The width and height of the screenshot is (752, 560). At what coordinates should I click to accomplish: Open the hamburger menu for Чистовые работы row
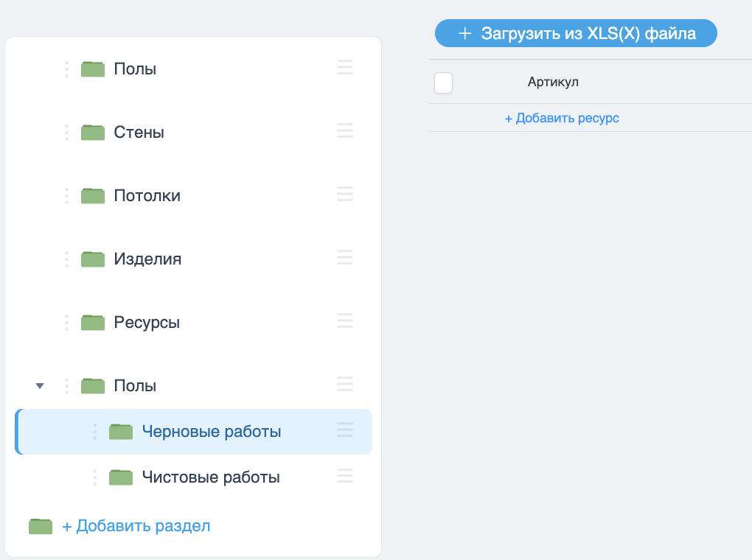(345, 475)
